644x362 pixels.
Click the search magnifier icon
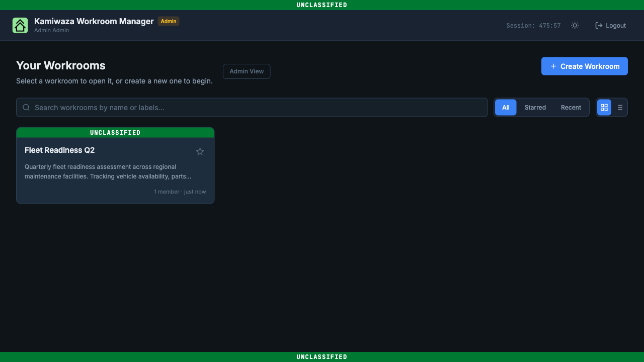coord(26,108)
